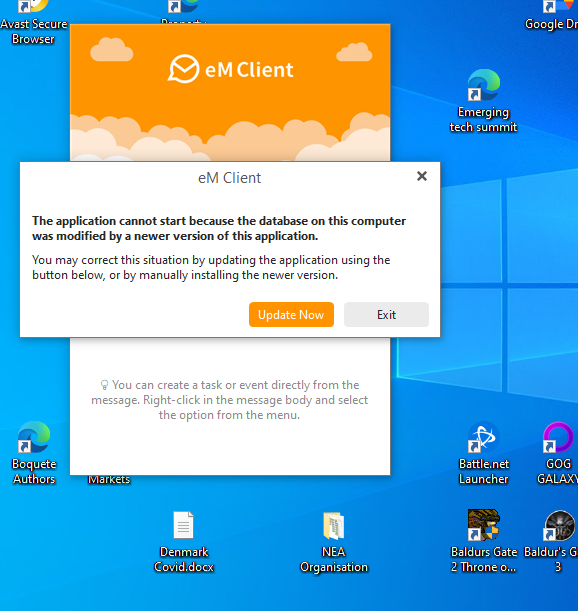Click the eM Client logo on splash
Screen dimensions: 578x611
pyautogui.click(x=230, y=69)
